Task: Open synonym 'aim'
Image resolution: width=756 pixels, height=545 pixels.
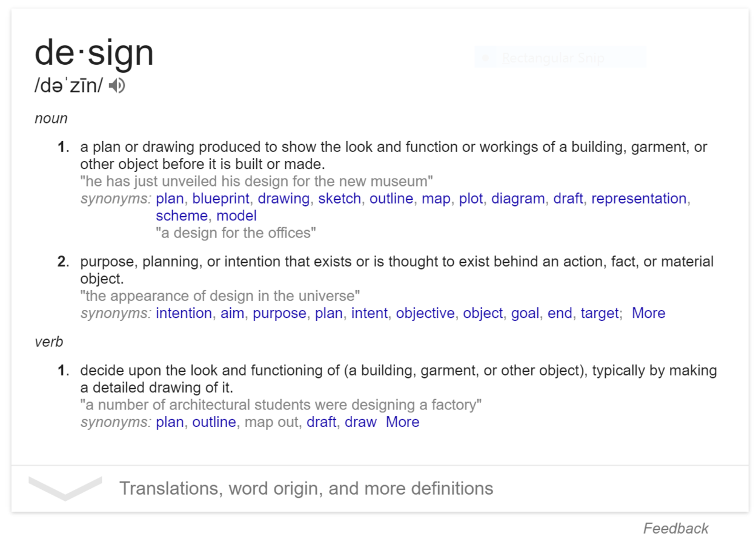Action: coord(232,313)
